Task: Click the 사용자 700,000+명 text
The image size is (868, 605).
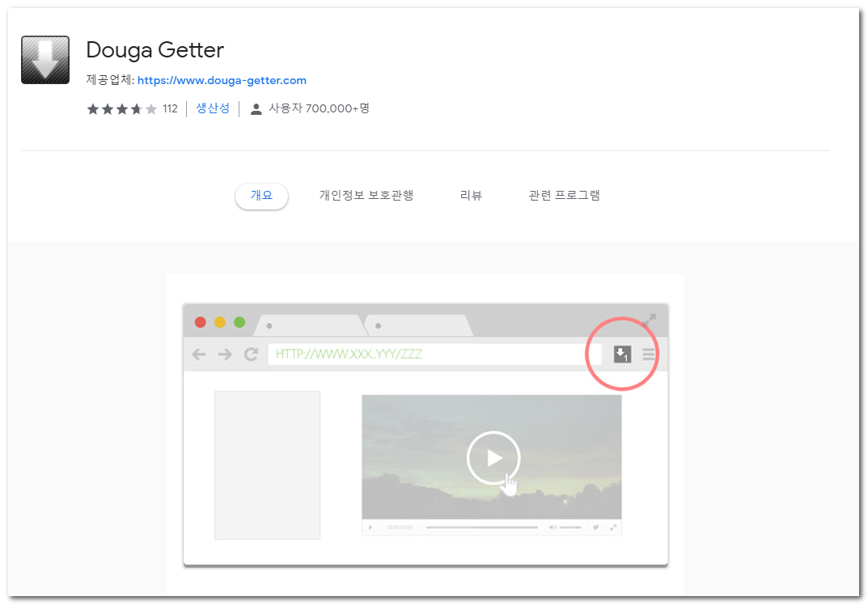Action: point(319,108)
